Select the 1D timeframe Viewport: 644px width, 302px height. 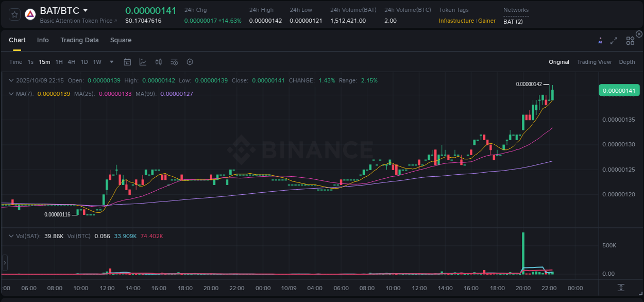tap(83, 62)
